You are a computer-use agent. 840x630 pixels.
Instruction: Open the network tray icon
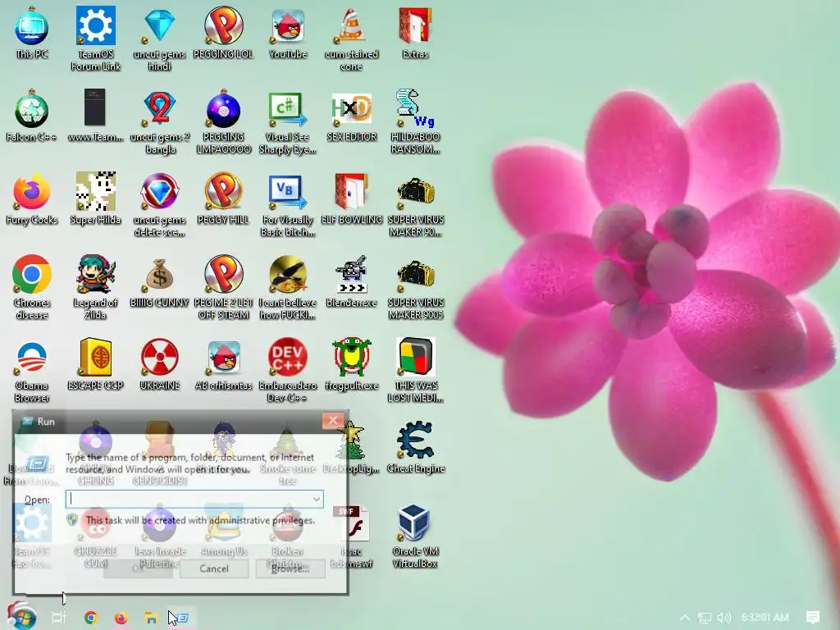705,618
